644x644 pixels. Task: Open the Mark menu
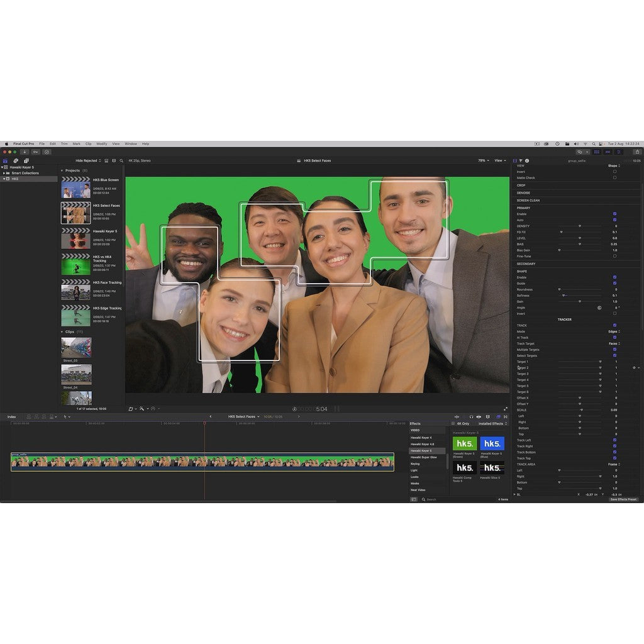coord(76,144)
